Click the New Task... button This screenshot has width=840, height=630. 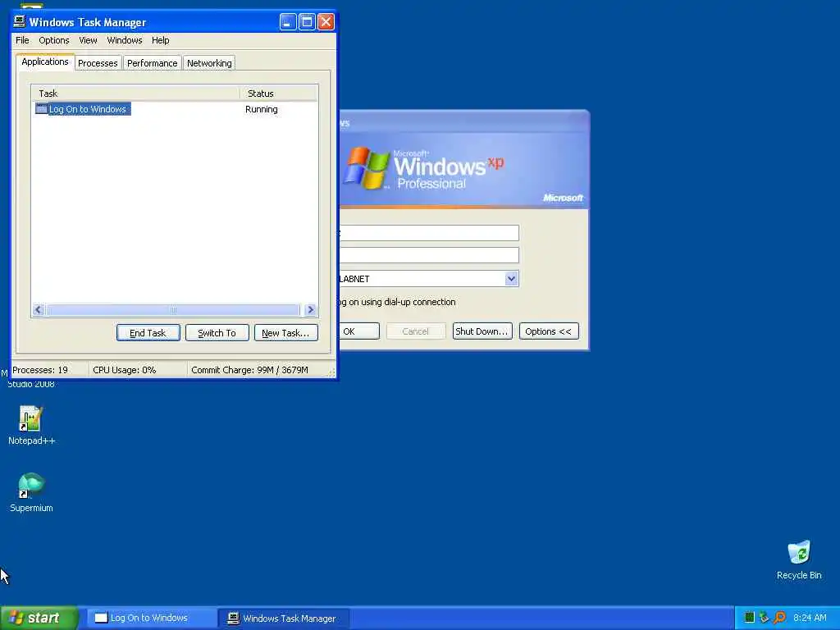285,333
